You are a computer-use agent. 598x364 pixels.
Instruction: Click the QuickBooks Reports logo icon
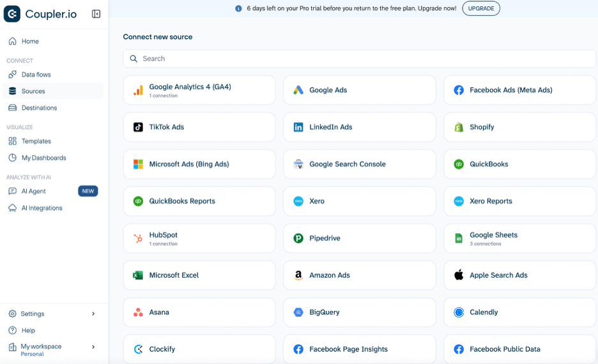138,201
